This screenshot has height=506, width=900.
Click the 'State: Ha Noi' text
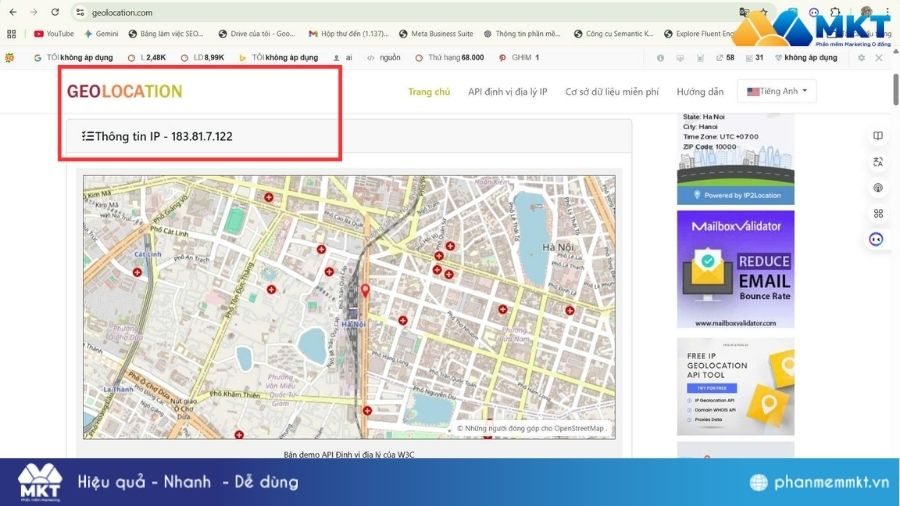pos(703,117)
